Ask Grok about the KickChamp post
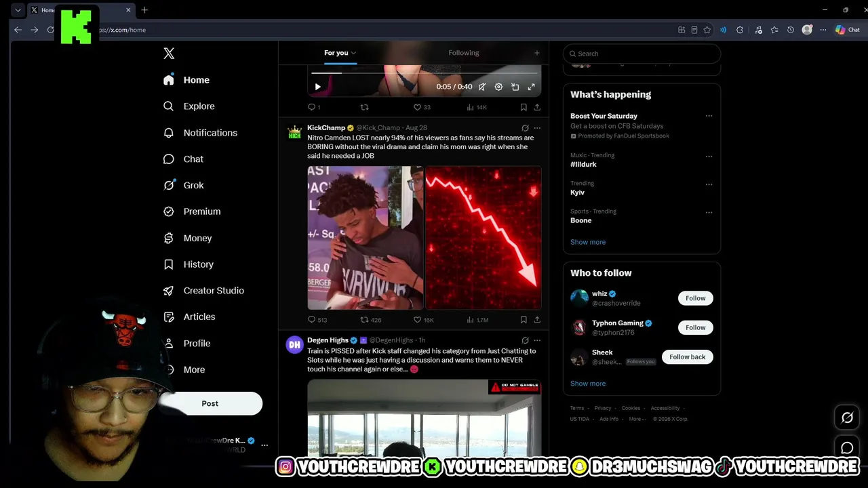This screenshot has height=488, width=868. (525, 127)
